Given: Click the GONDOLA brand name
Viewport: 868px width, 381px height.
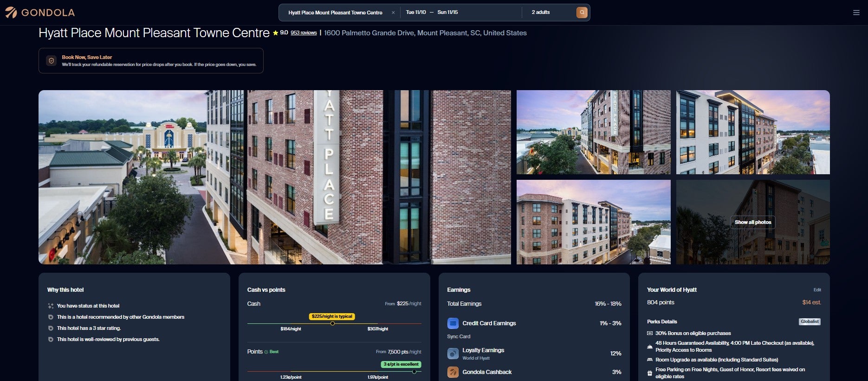Looking at the screenshot, I should tap(48, 13).
